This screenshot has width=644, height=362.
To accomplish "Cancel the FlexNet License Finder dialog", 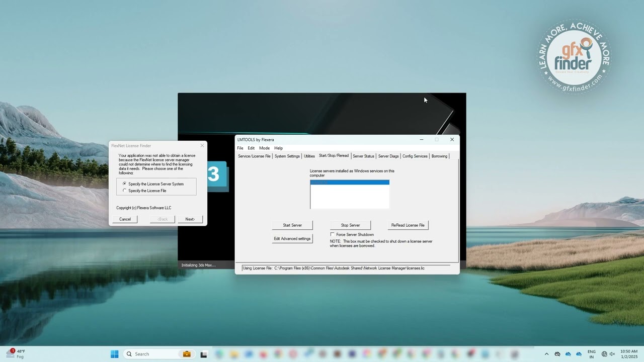I will tap(125, 219).
